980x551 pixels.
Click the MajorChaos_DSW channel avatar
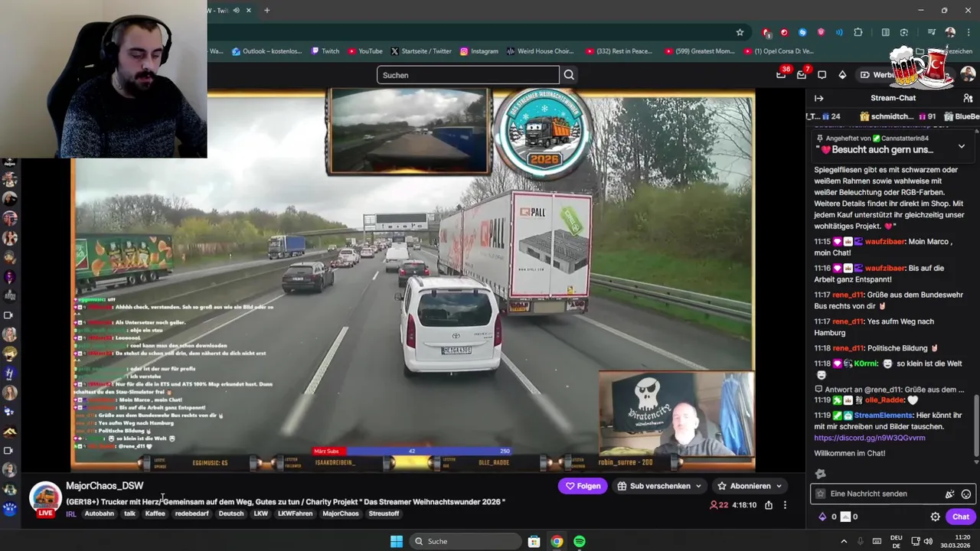click(x=45, y=497)
